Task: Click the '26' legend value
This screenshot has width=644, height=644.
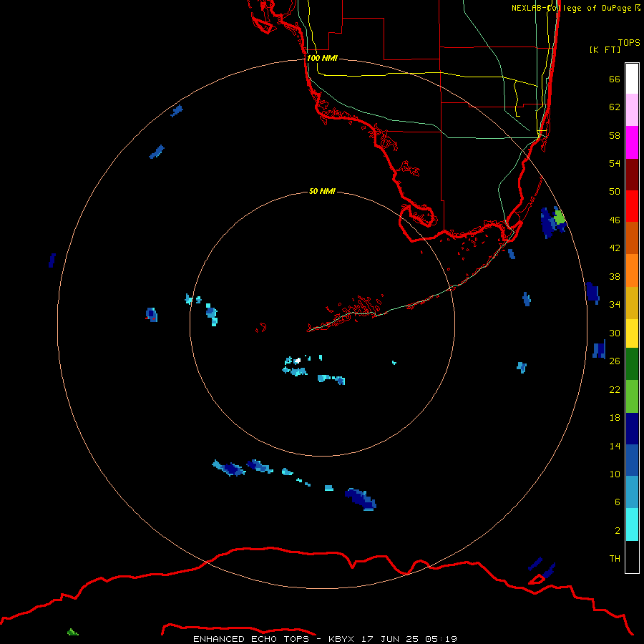Action: 615,361
